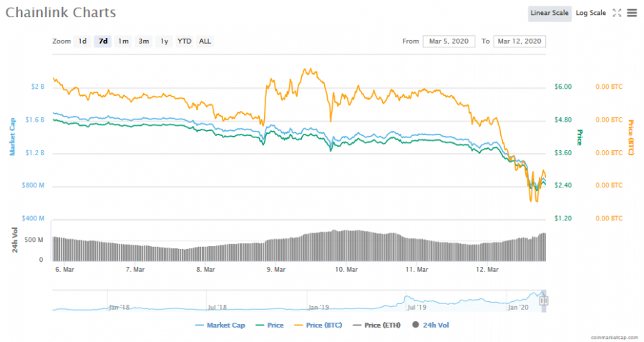This screenshot has height=342, width=644.
Task: Click the 10. Mar axis label
Action: pyautogui.click(x=346, y=270)
